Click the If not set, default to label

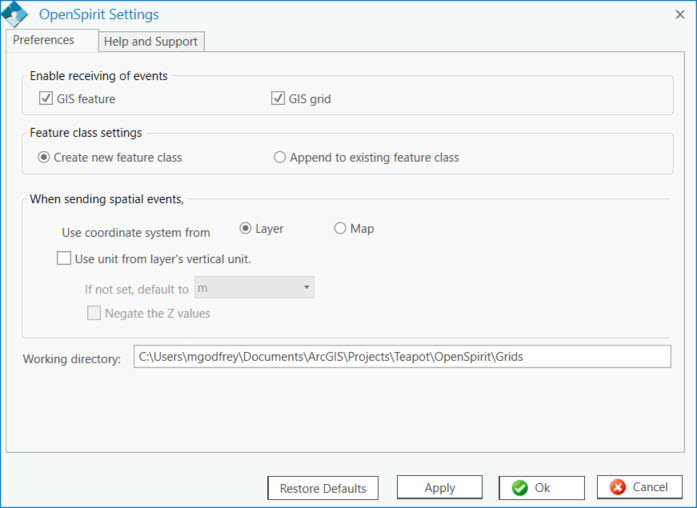136,289
